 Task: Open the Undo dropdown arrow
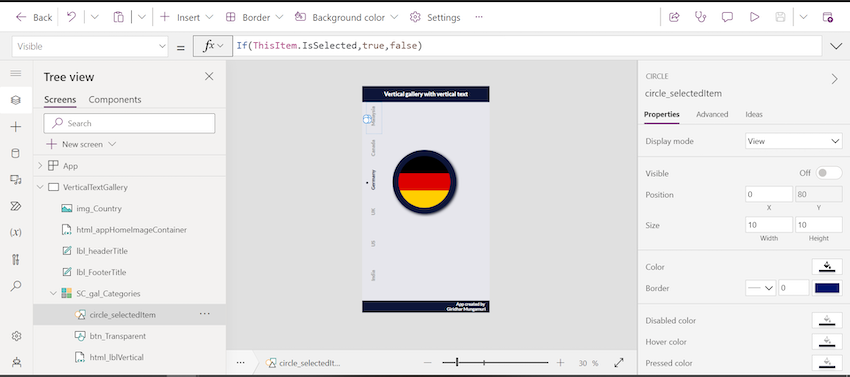[95, 17]
